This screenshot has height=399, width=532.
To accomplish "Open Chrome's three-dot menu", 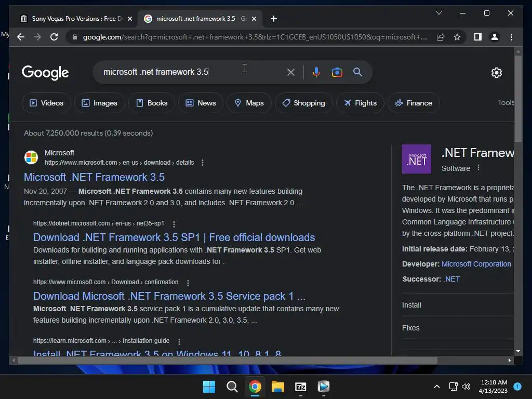I will click(511, 37).
